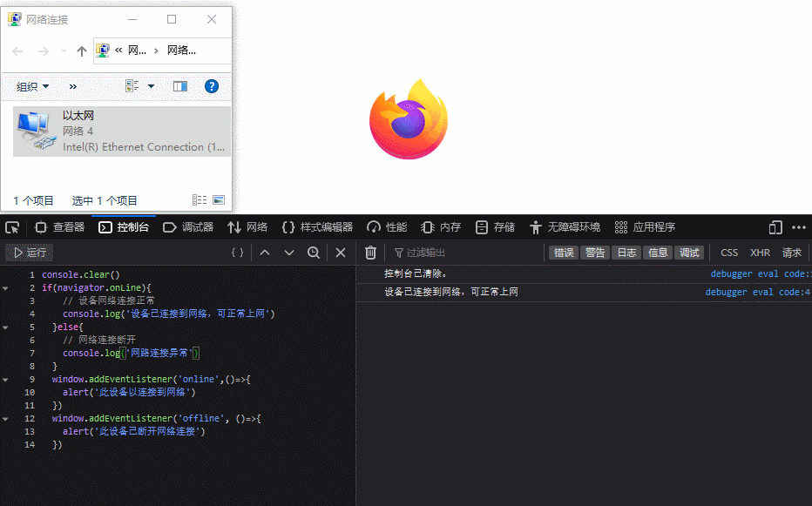Click the 网络连接 window title icon
The image size is (812, 506).
(15, 19)
